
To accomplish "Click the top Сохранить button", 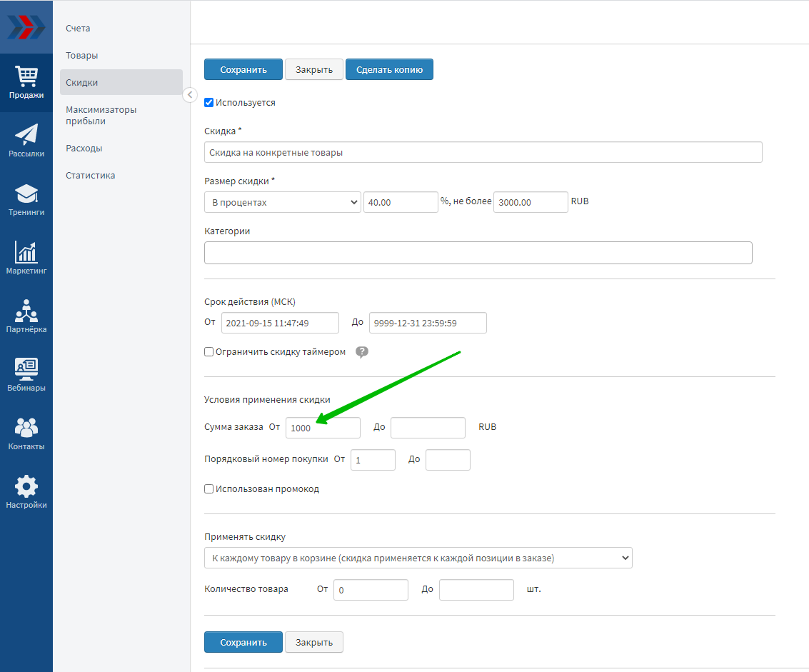I will [243, 69].
